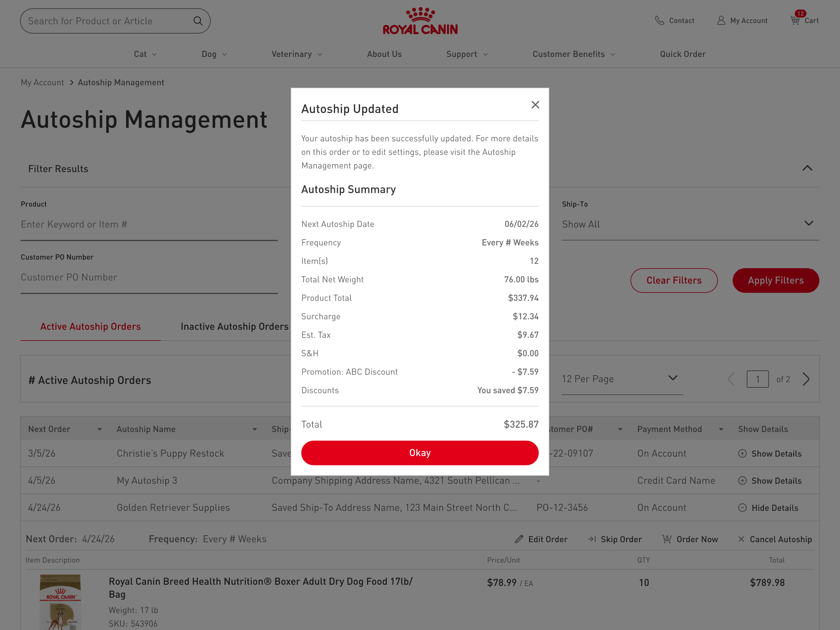Screen dimensions: 840x630
Task: Click the Contact link in header
Action: click(x=681, y=21)
